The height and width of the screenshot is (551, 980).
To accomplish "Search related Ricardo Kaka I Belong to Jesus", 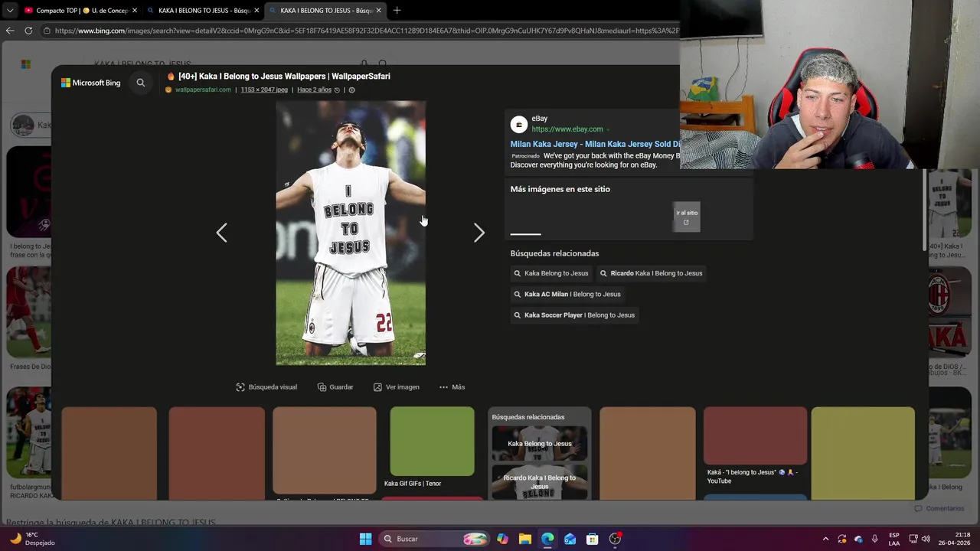I will [651, 273].
